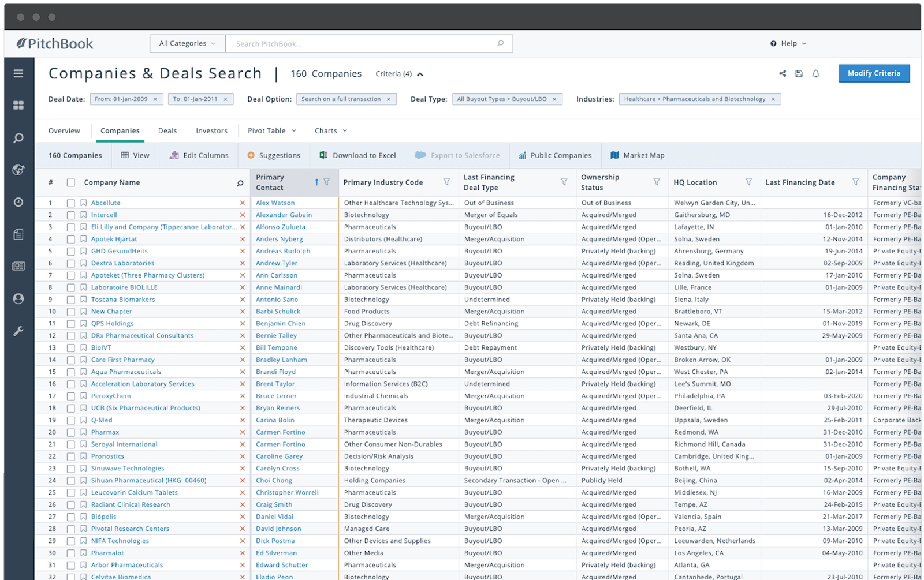Filter the Ownership Status column
The image size is (924, 580).
tap(657, 182)
